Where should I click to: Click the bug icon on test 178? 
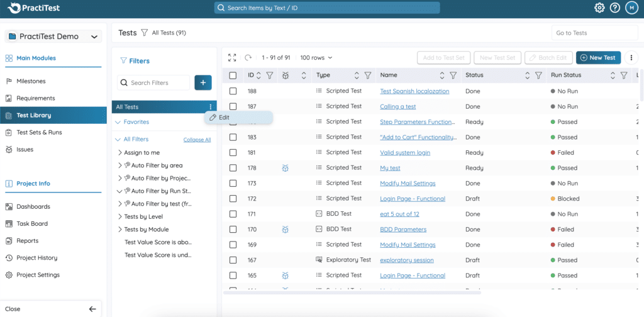286,168
